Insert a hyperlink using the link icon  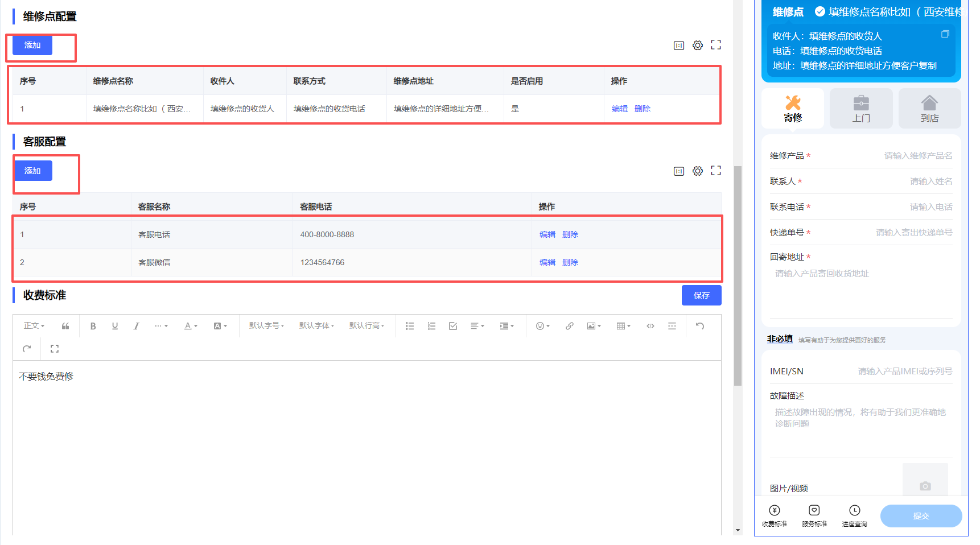click(569, 326)
